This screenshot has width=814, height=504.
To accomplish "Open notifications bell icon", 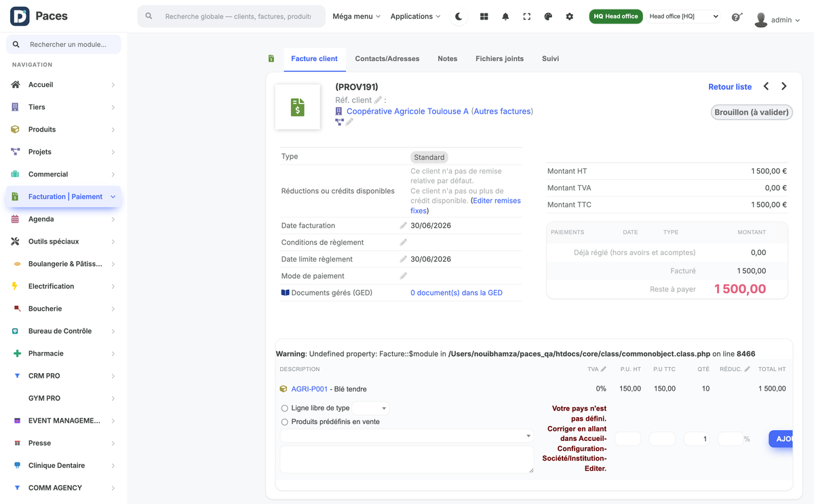I will (505, 16).
